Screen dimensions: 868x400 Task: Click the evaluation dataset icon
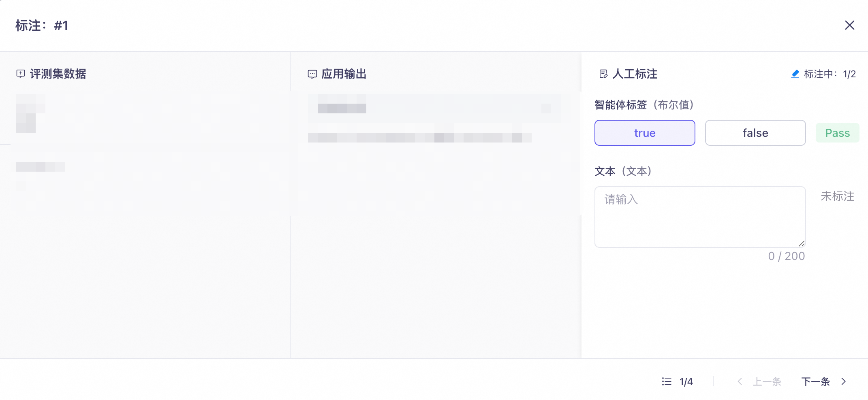(x=21, y=74)
